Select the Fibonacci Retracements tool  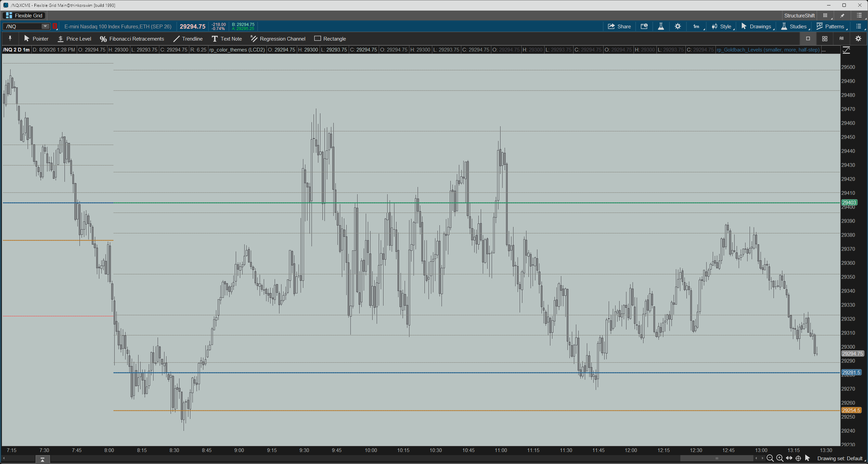click(132, 39)
